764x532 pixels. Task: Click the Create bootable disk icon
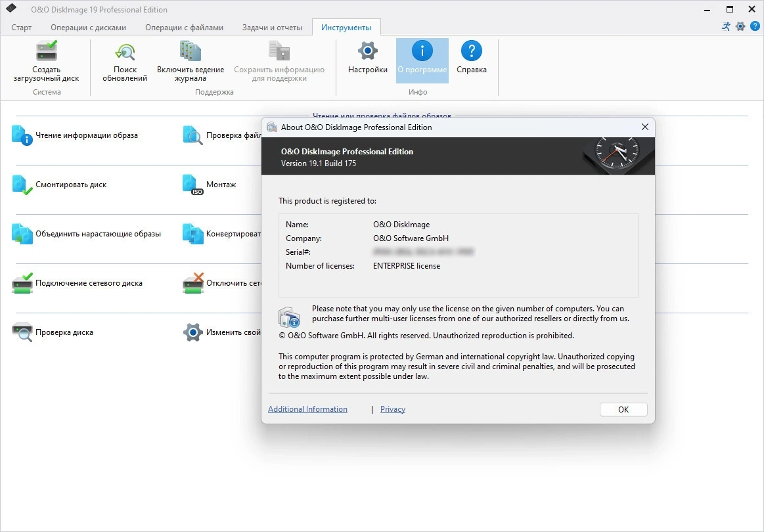(46, 51)
